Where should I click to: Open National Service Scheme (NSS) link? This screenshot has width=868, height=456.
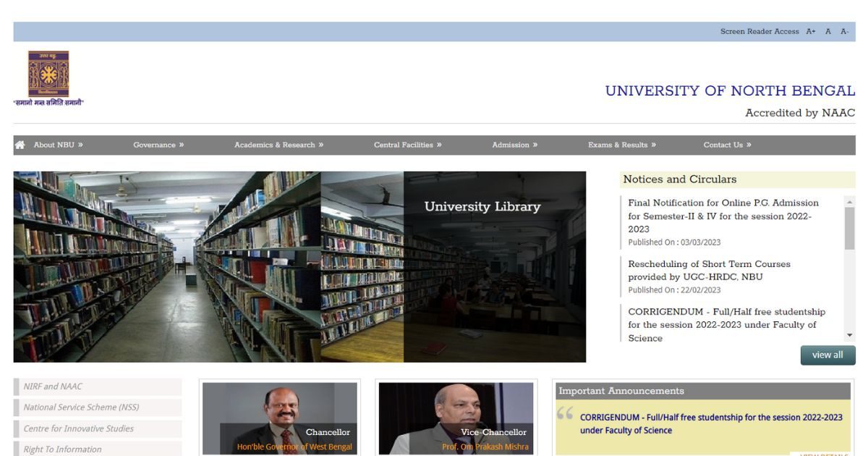tap(98, 408)
